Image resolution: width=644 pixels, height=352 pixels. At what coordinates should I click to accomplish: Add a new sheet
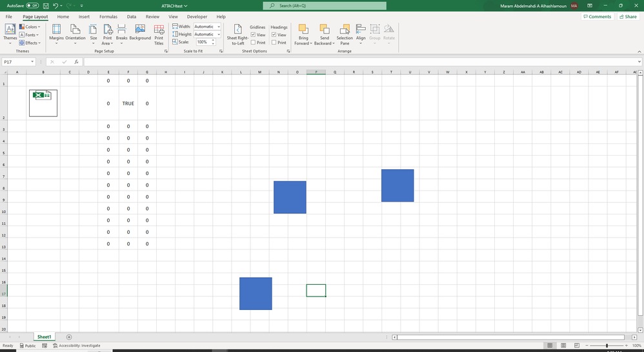click(x=69, y=336)
